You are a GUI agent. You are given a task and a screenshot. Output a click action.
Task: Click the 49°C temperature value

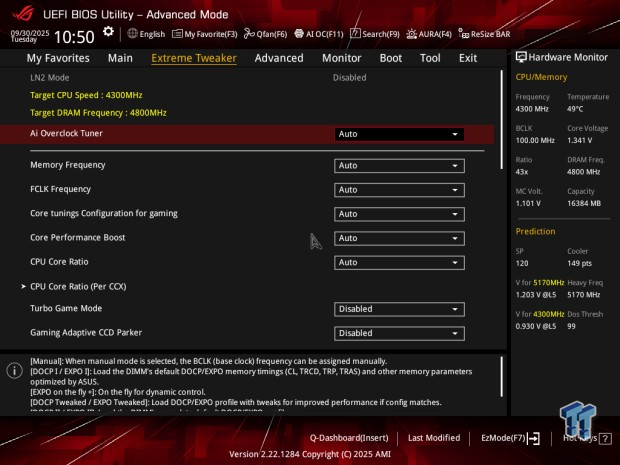coord(575,109)
